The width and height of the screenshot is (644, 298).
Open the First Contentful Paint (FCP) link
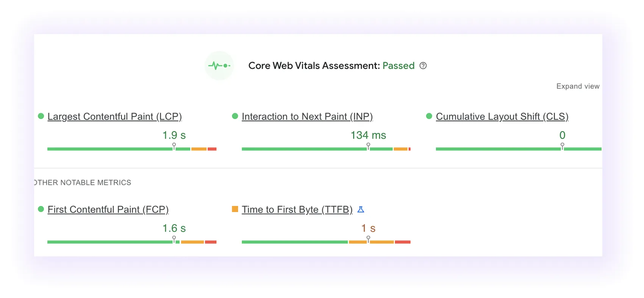[108, 209]
